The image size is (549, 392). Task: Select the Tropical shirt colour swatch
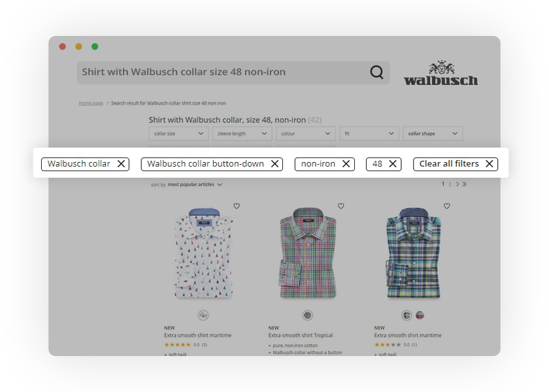pos(307,316)
